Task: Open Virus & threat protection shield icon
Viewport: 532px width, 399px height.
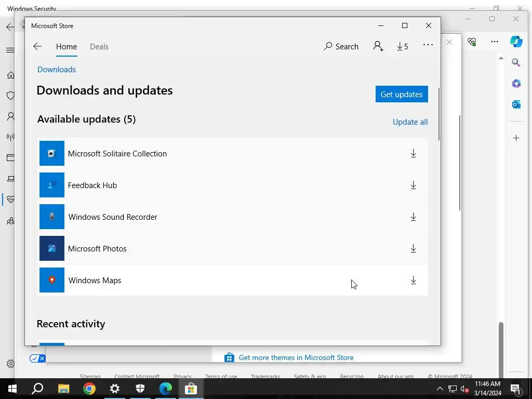Action: [10, 96]
